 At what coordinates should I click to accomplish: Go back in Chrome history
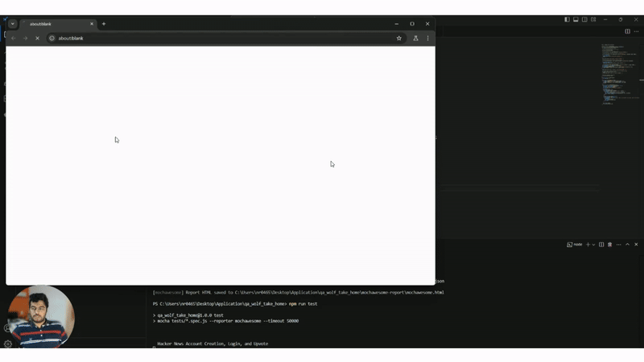14,38
